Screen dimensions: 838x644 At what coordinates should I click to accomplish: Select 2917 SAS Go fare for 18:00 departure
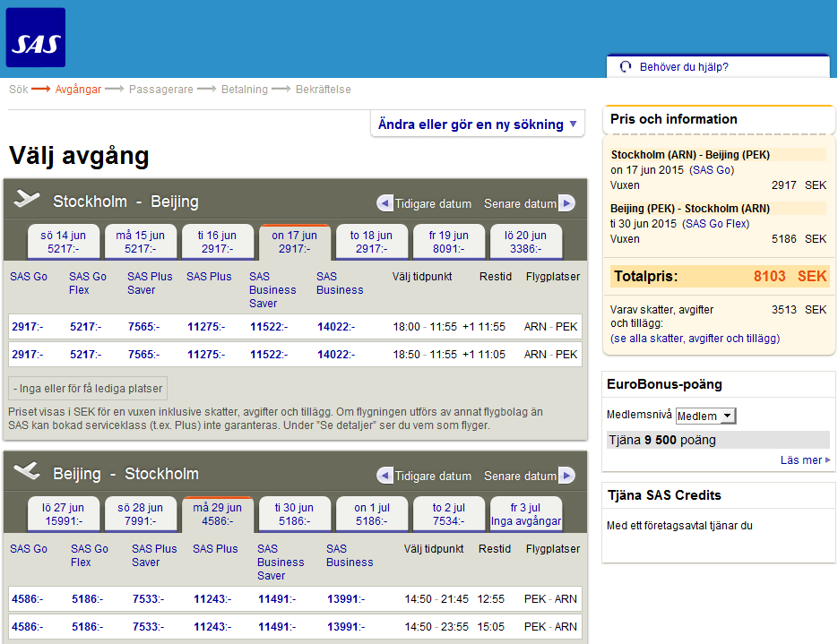(28, 327)
